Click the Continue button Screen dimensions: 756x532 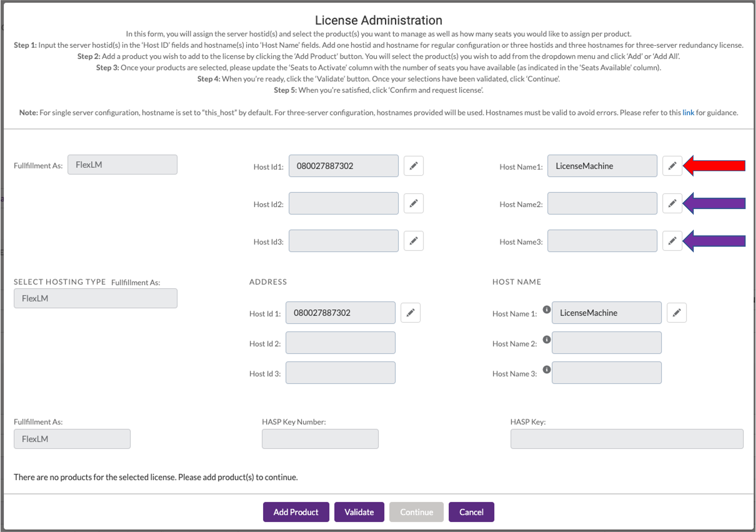(416, 512)
